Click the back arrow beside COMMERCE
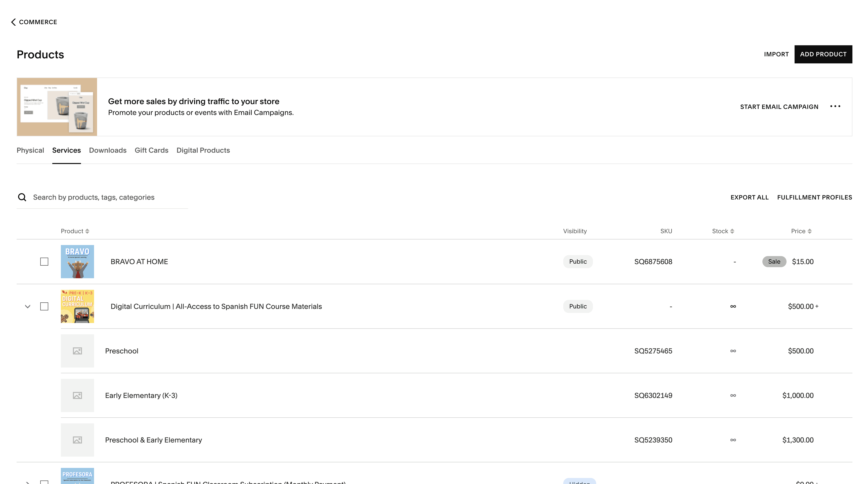 (x=14, y=22)
